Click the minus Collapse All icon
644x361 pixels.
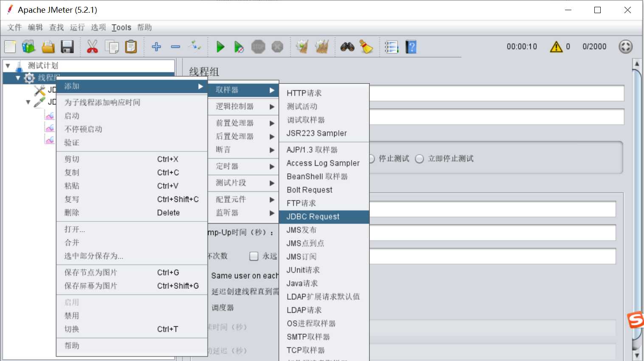pyautogui.click(x=175, y=47)
